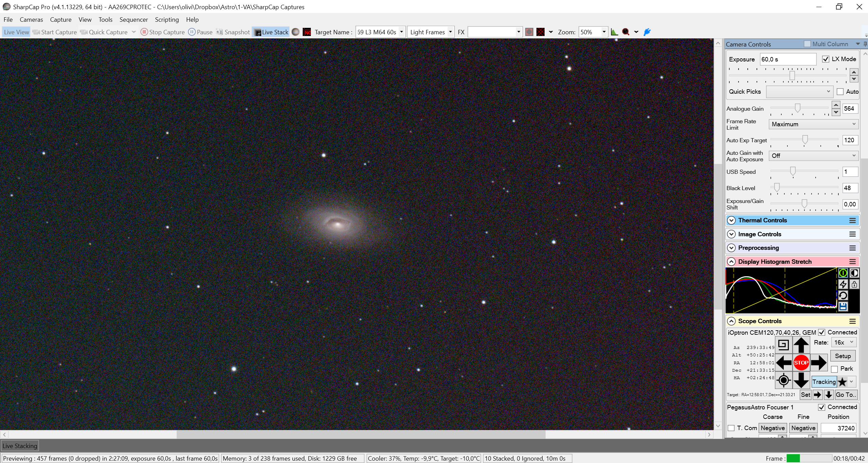Enable the Auto exposure checkbox
Viewport: 868px width, 463px height.
click(x=840, y=92)
